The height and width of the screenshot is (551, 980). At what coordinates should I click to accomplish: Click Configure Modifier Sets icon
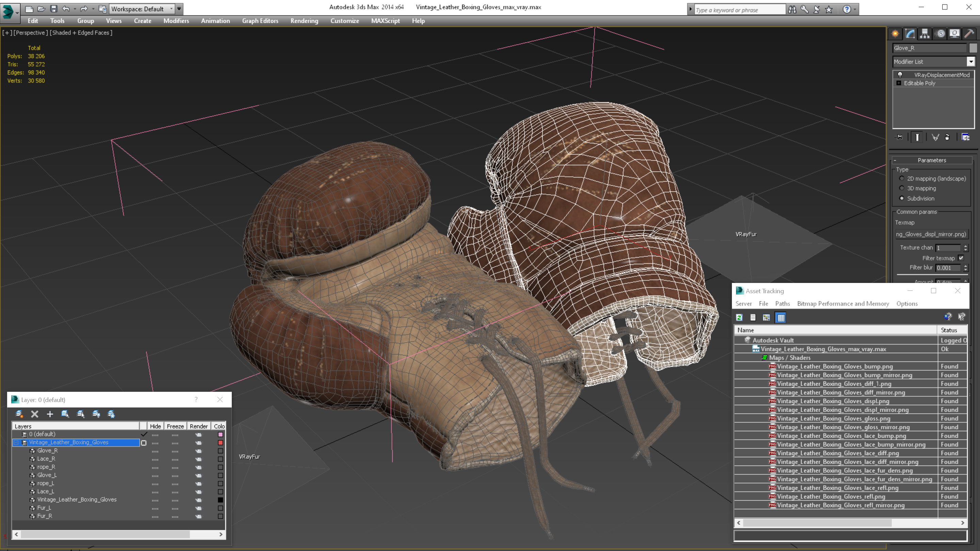[x=966, y=137]
